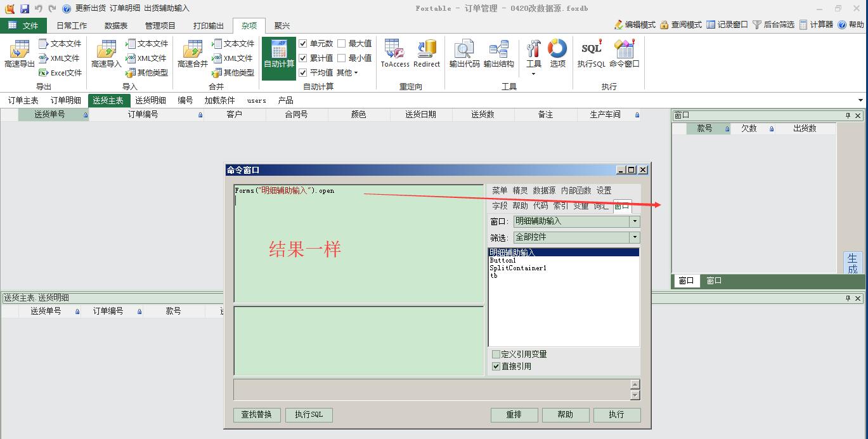Check the 定义引用变量 option

[x=496, y=355]
